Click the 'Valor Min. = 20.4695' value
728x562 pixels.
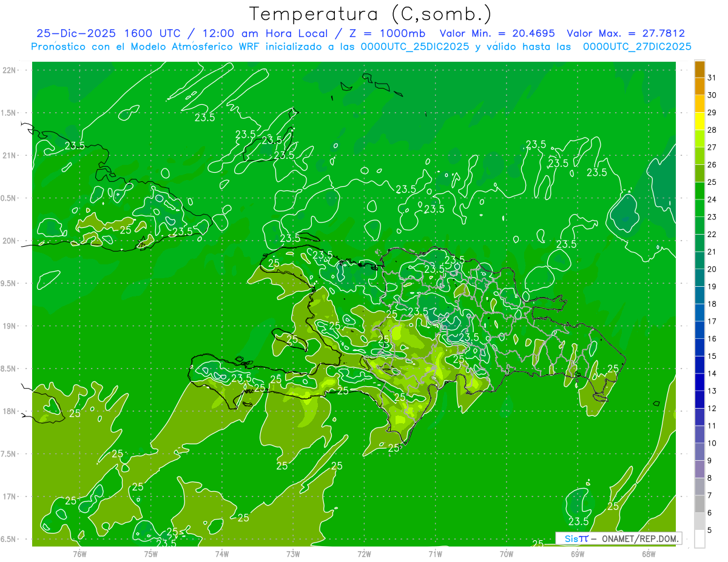pyautogui.click(x=497, y=33)
